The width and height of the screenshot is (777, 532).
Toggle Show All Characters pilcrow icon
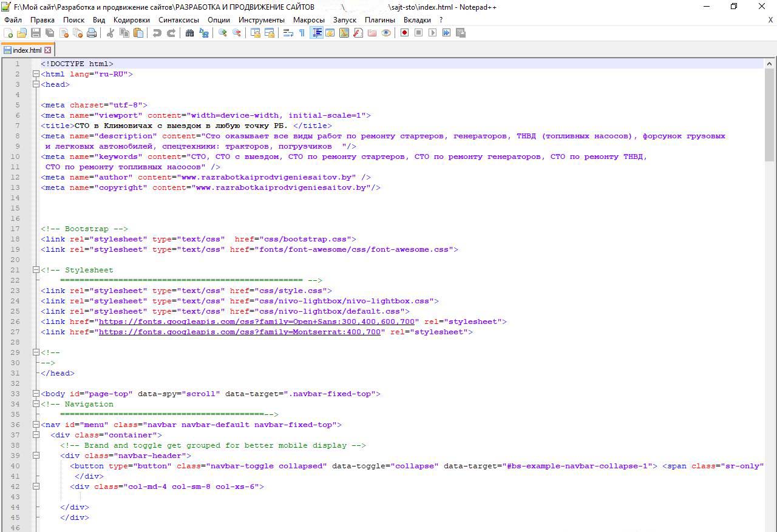(302, 33)
